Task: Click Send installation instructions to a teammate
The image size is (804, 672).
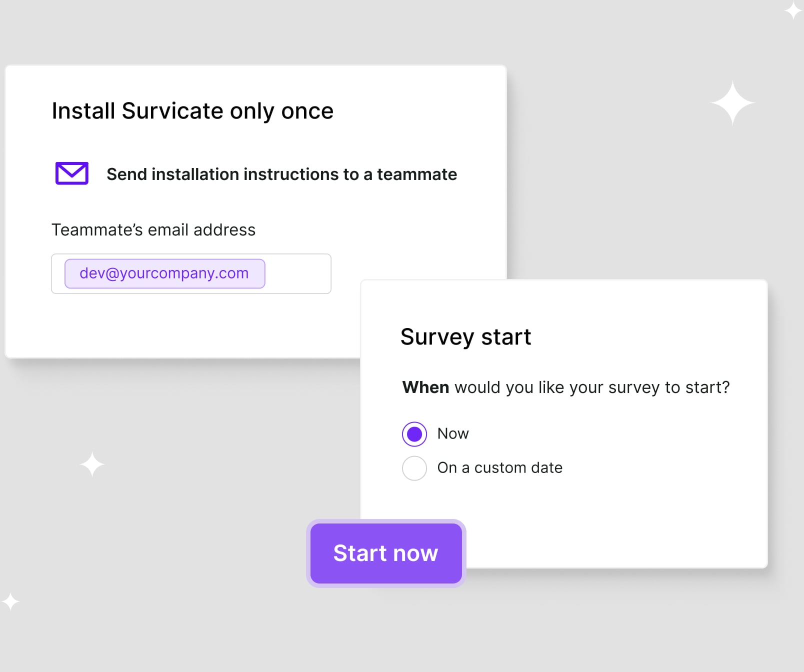Action: 282,174
